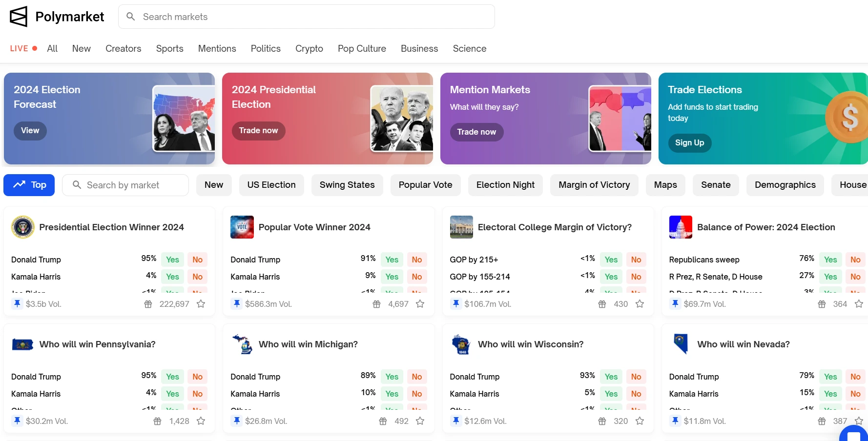Select No for Kamala Harris popular vote
The height and width of the screenshot is (441, 868).
(416, 277)
